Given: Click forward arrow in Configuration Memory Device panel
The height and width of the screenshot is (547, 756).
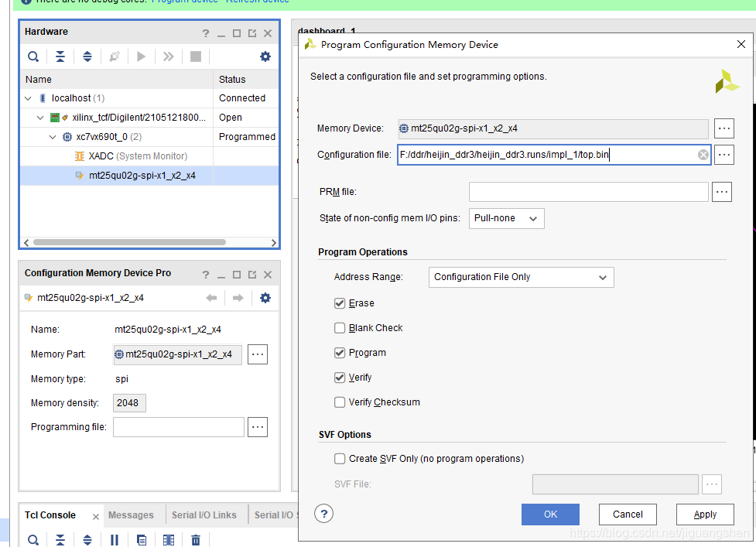Looking at the screenshot, I should tap(238, 298).
